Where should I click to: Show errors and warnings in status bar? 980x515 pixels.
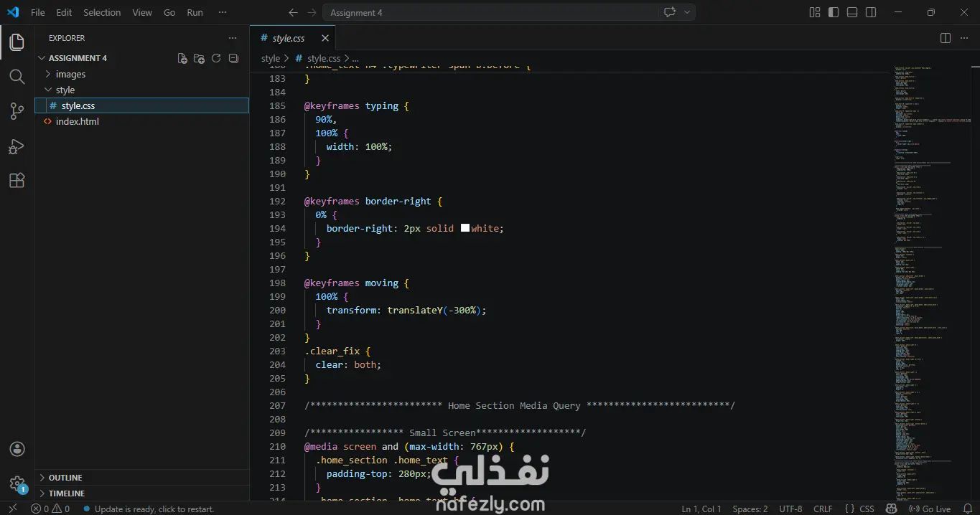tap(50, 509)
